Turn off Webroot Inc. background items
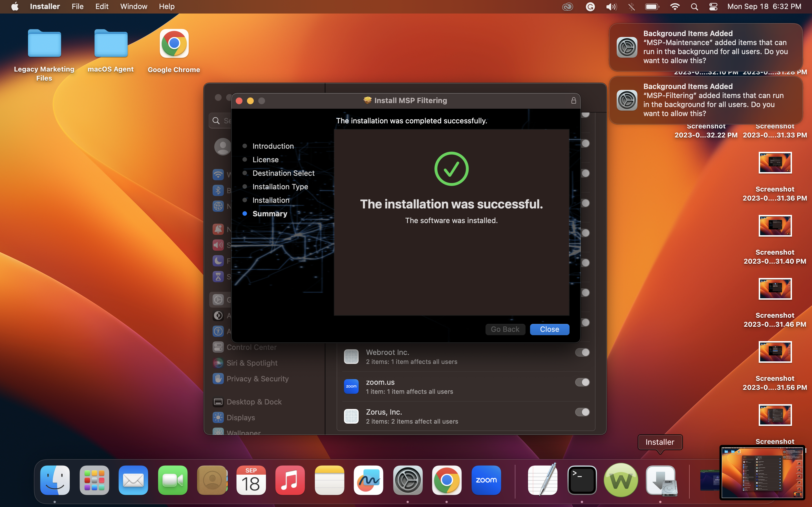This screenshot has width=812, height=507. pos(582,352)
